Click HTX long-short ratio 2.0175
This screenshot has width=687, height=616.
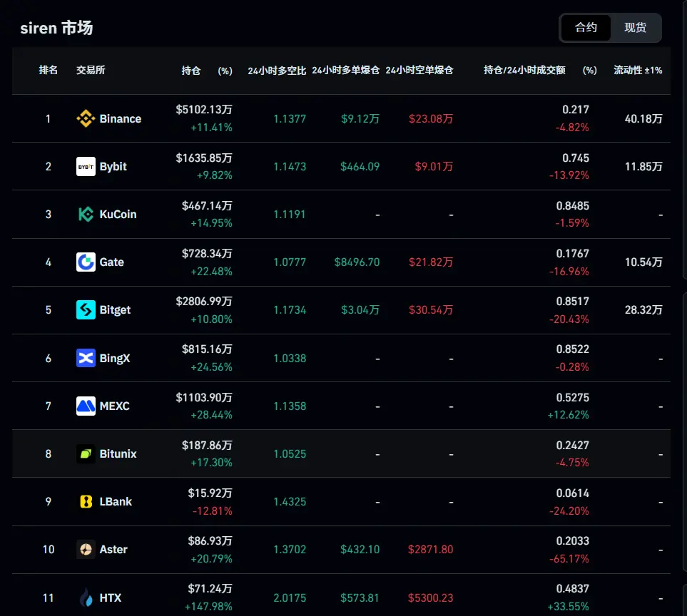290,597
